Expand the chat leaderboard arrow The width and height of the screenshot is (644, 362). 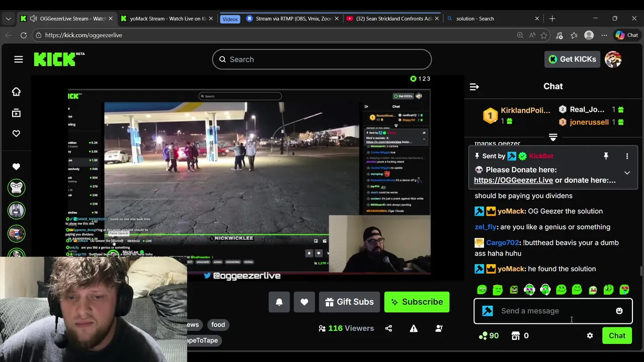553,137
